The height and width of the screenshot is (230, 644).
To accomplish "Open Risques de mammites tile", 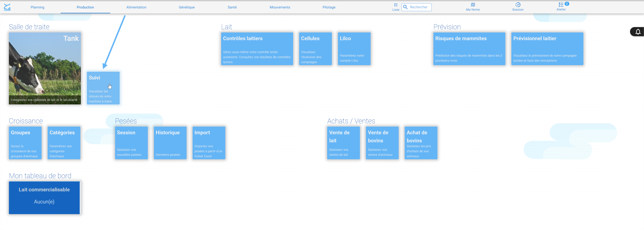I will coord(469,49).
